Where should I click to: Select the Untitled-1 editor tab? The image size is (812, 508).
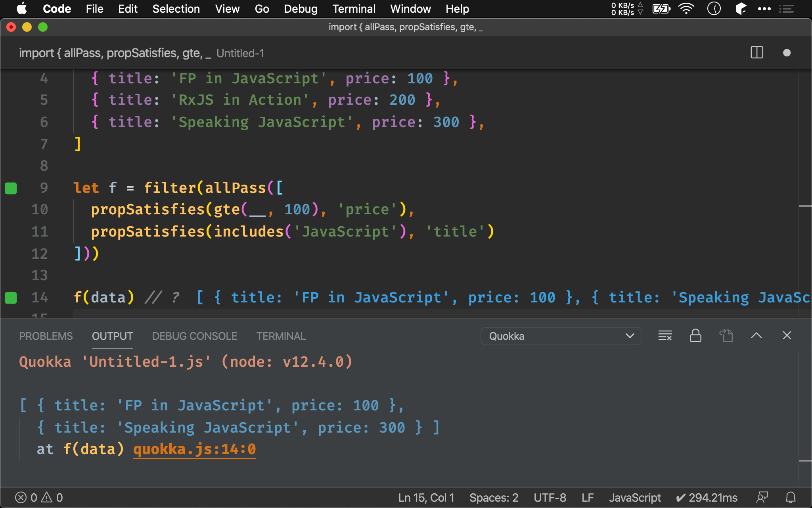142,53
